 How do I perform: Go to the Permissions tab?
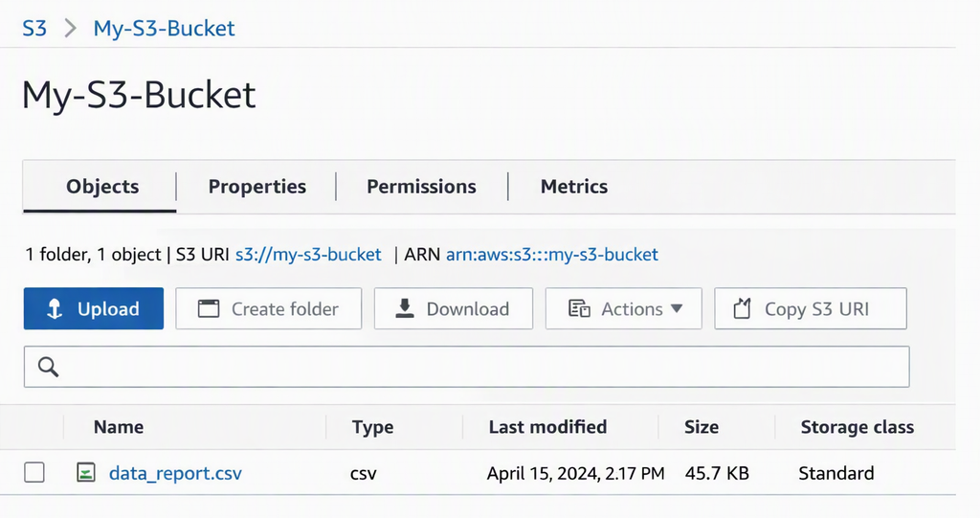click(x=421, y=187)
